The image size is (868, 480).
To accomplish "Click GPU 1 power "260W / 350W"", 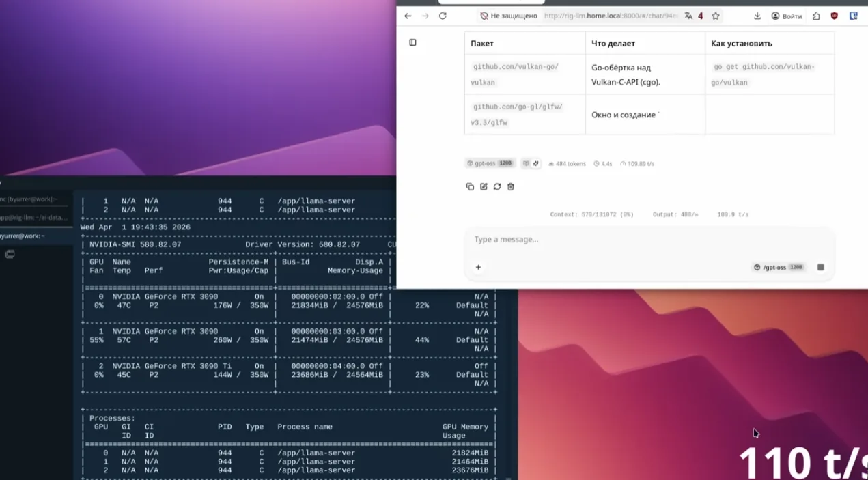I will (241, 340).
